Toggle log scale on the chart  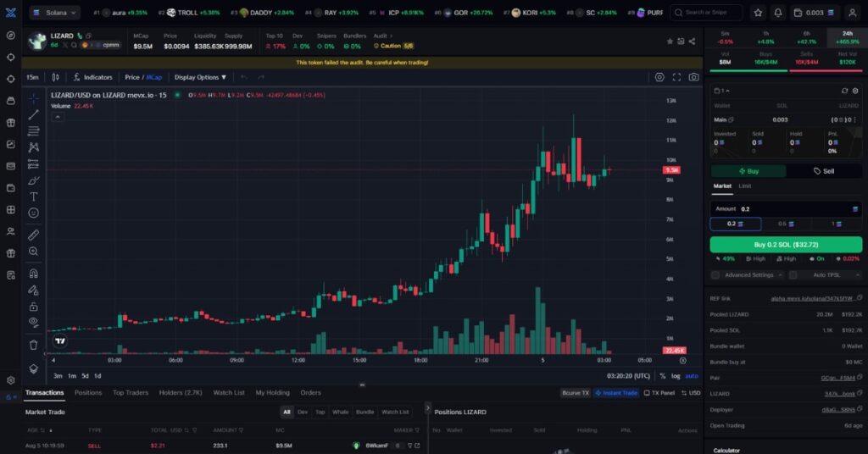tap(676, 376)
